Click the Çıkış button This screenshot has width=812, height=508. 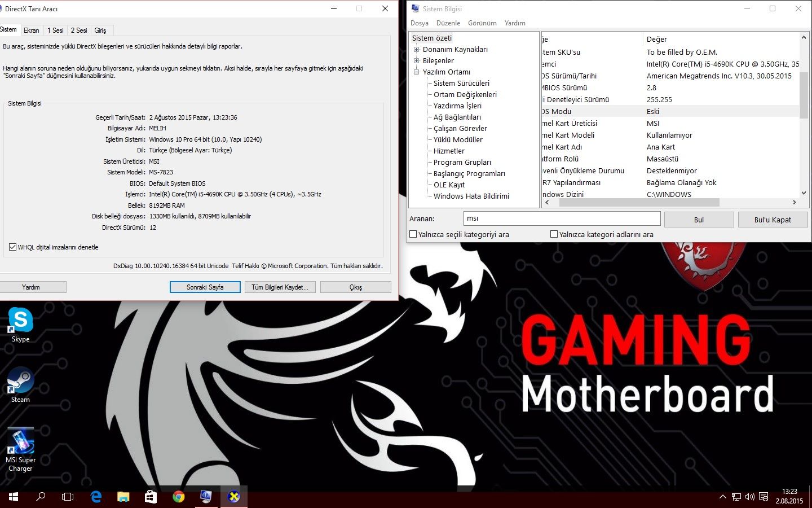click(x=356, y=287)
